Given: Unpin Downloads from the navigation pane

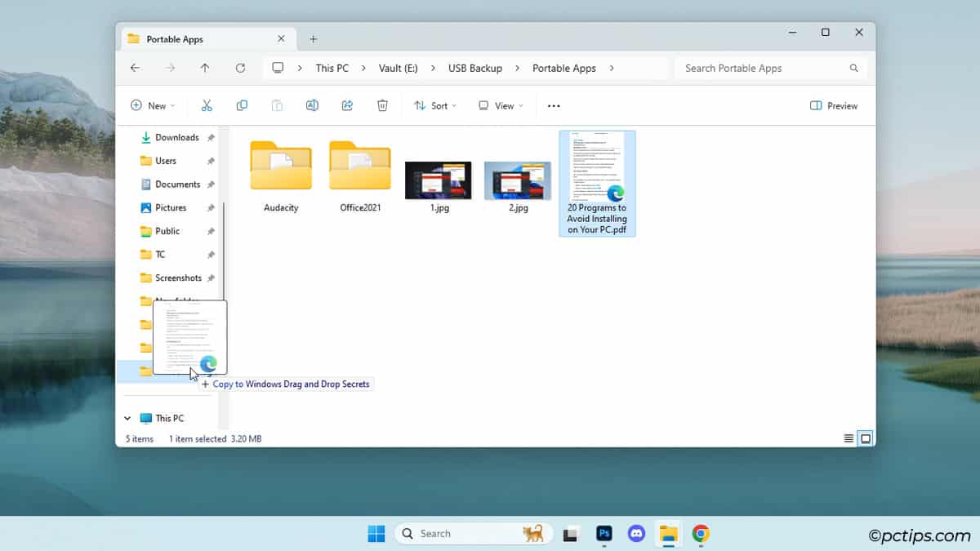Looking at the screenshot, I should point(210,137).
